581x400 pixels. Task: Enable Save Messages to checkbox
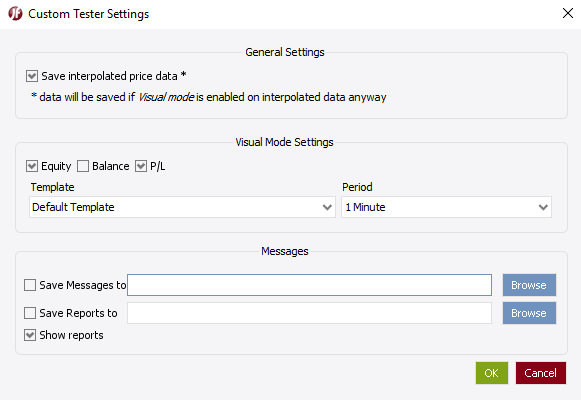pos(30,285)
